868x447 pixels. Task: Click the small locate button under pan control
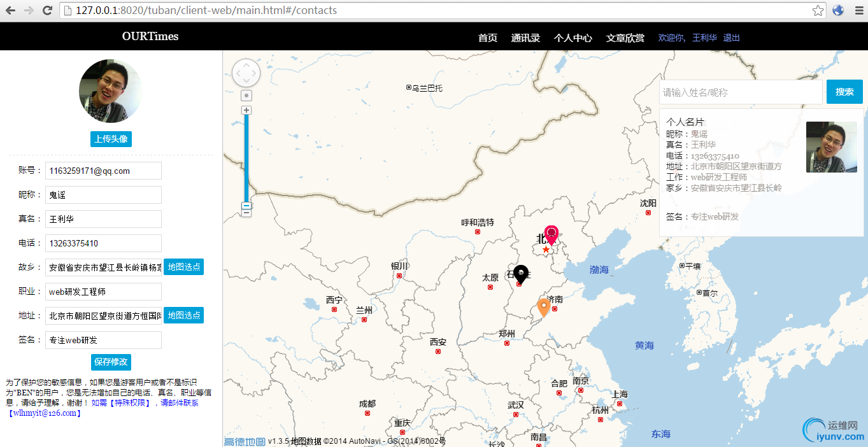pyautogui.click(x=246, y=96)
